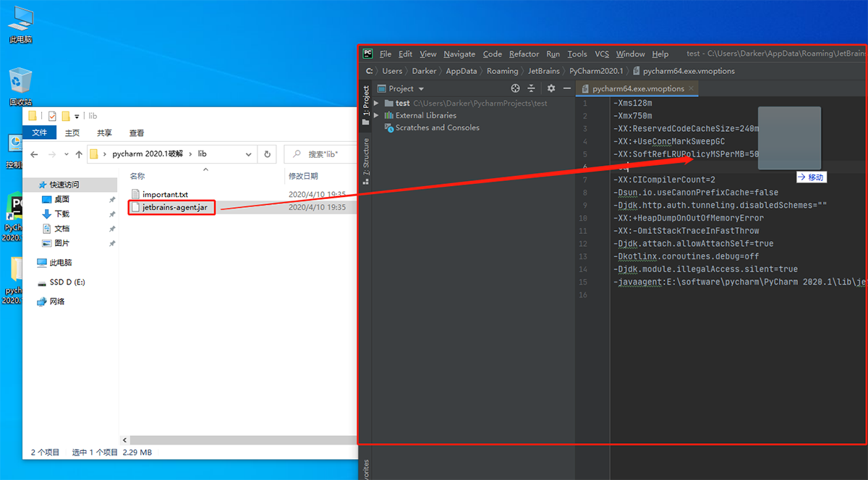Viewport: 868px width, 480px height.
Task: Open the address bar path history dropdown
Action: (x=249, y=154)
